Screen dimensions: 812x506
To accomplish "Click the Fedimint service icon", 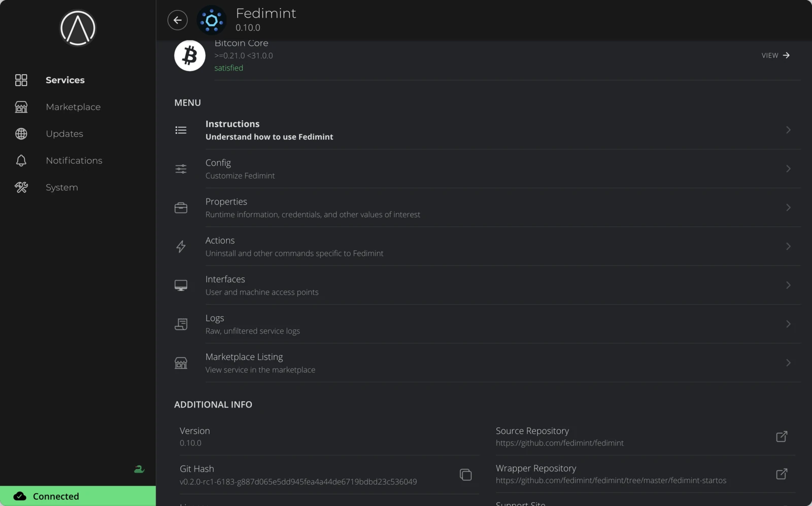I will [212, 20].
